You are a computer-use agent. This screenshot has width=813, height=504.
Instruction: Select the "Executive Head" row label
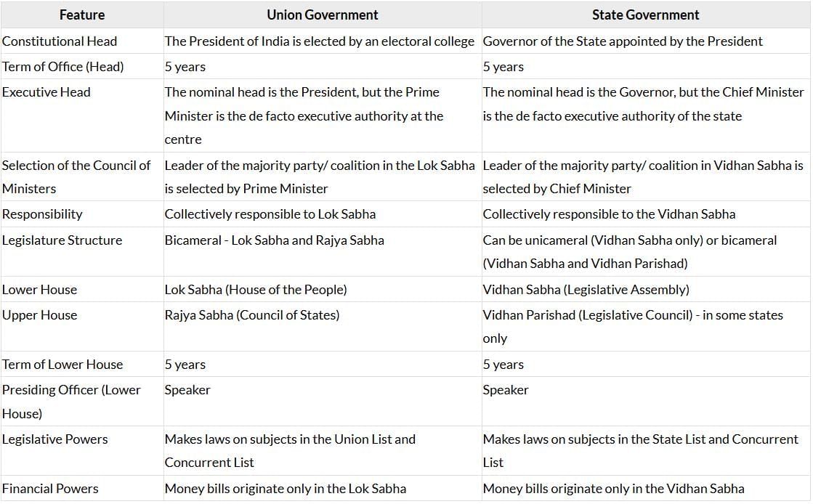coord(46,92)
